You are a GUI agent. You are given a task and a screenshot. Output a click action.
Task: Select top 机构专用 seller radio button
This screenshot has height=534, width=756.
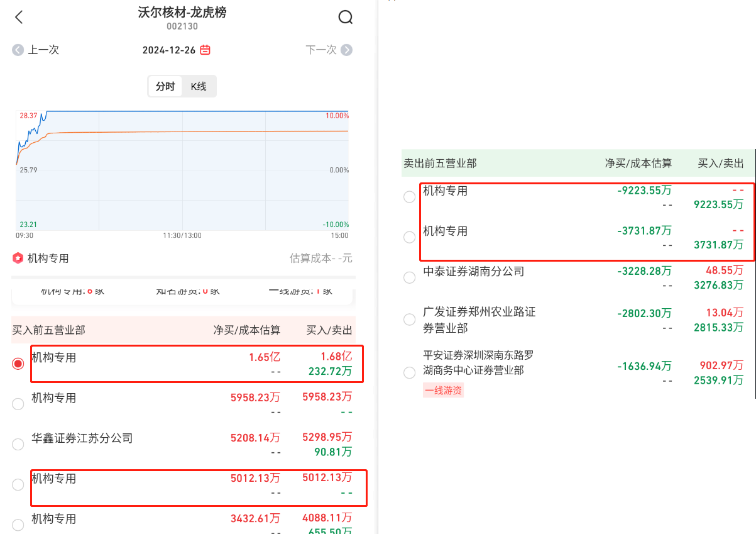[410, 197]
